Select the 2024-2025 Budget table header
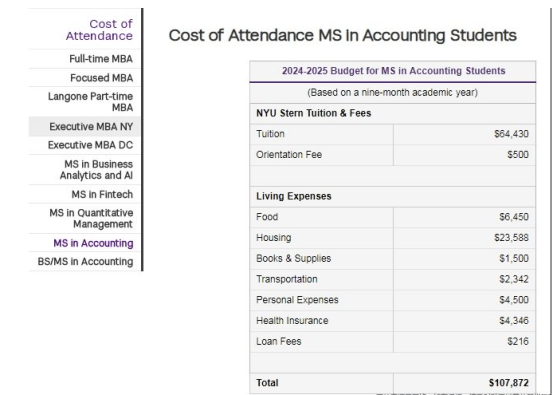This screenshot has width=554, height=395. [393, 71]
